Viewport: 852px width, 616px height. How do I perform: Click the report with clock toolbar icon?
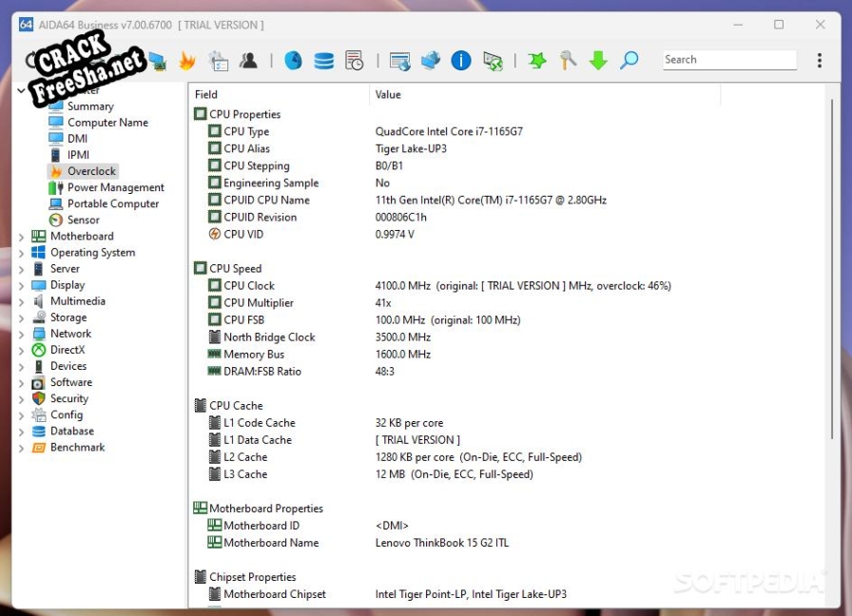(x=355, y=61)
